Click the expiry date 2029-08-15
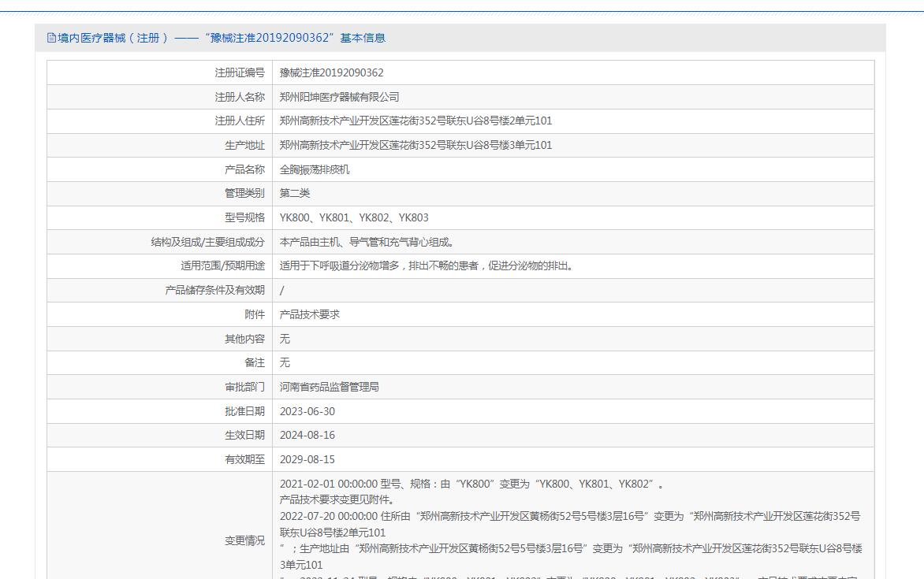This screenshot has width=924, height=579. click(307, 459)
